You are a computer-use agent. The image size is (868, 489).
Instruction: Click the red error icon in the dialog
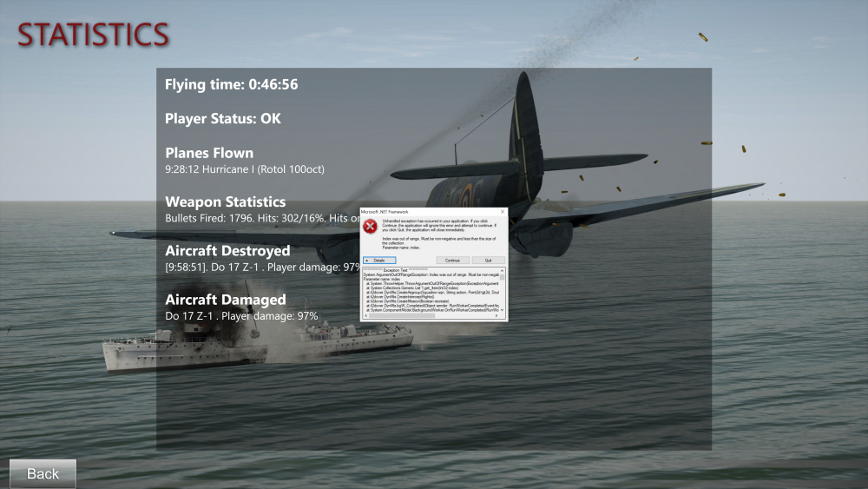tap(370, 227)
